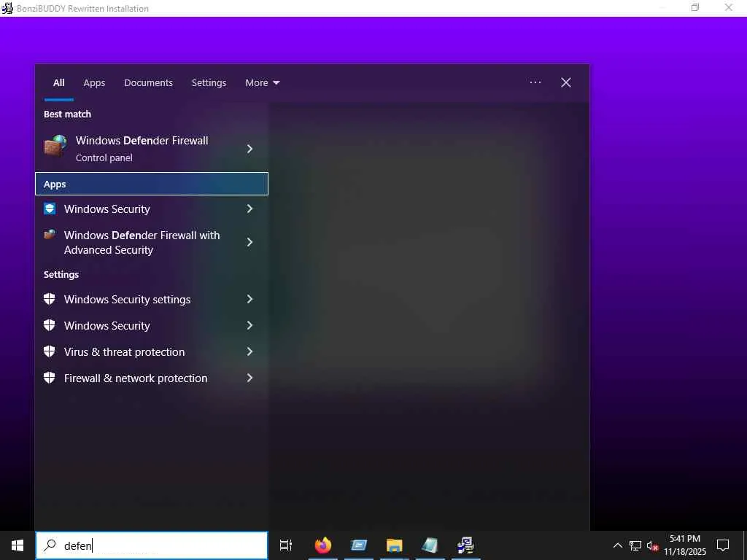Open Windows Security settings result
Screen dimensions: 747x560
pos(152,299)
